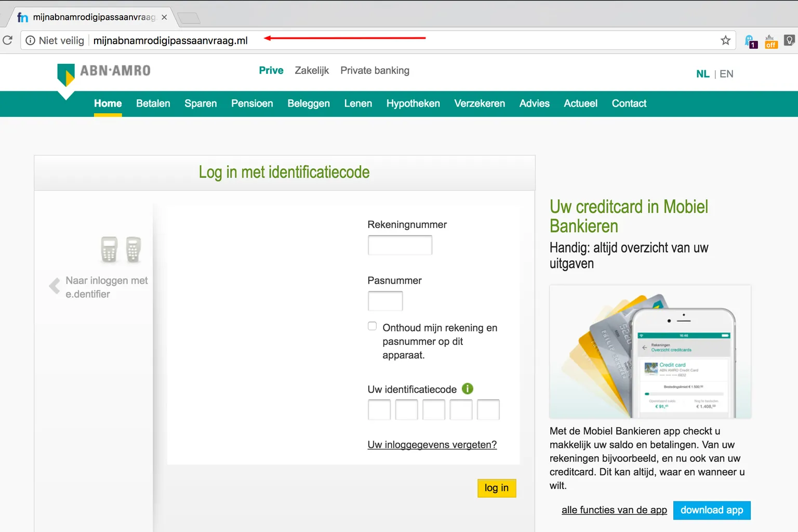Click into the Rekeningnummer field
Screen dimensions: 798x532
400,245
